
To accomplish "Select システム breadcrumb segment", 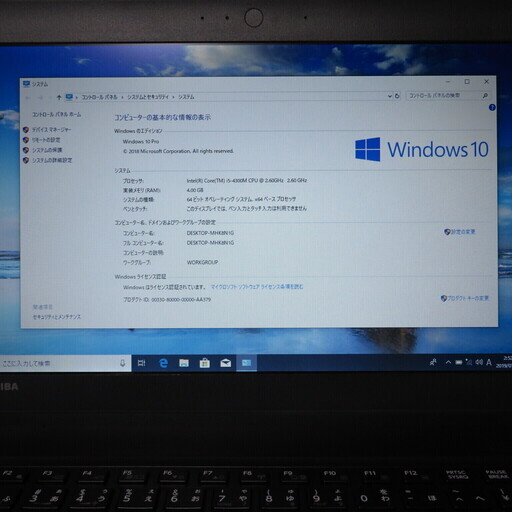I will click(186, 97).
